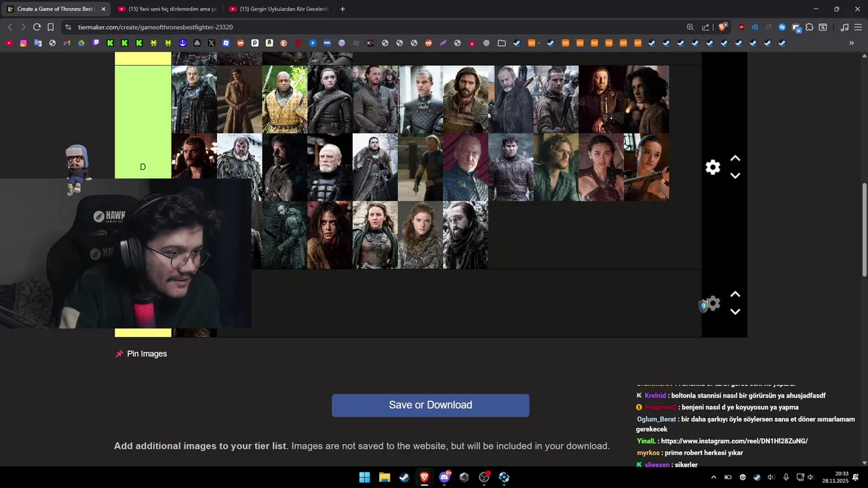
Task: Click the Save or Download button
Action: pos(431,405)
